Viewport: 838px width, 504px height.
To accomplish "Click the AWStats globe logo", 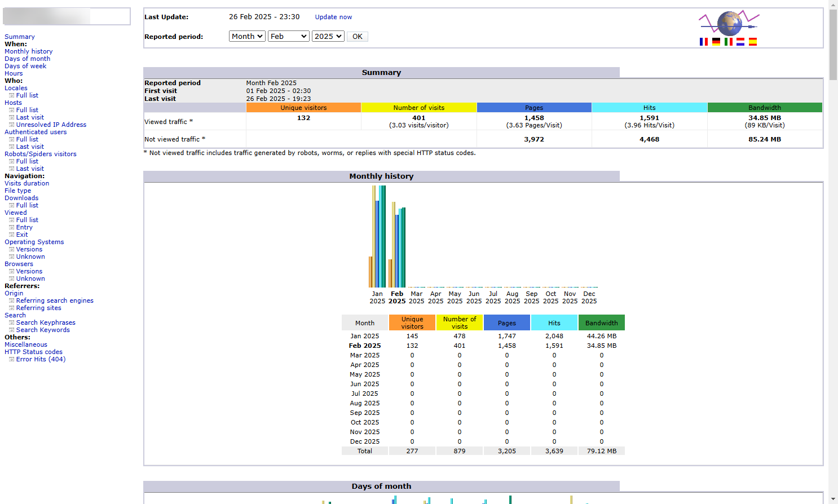I will click(x=729, y=23).
